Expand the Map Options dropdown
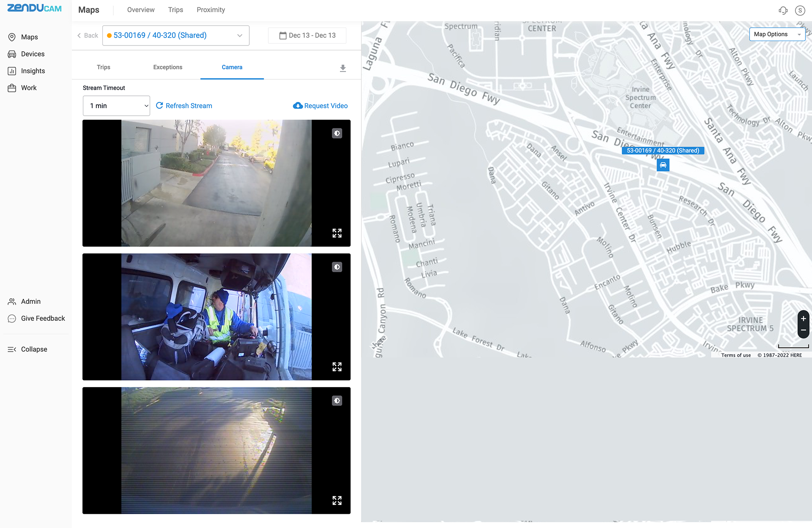Image resolution: width=812 pixels, height=528 pixels. [777, 34]
